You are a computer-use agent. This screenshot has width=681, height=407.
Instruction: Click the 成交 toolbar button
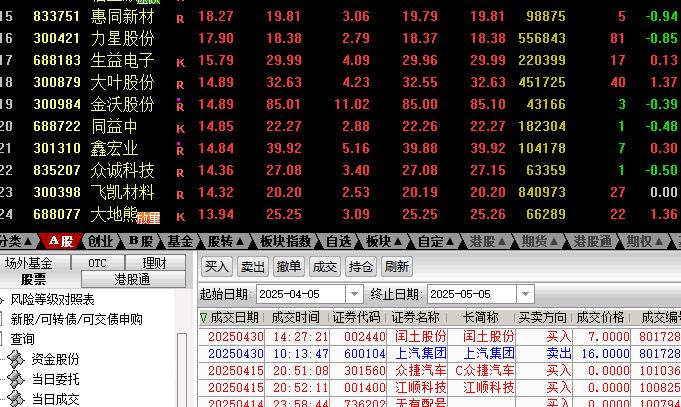point(325,266)
